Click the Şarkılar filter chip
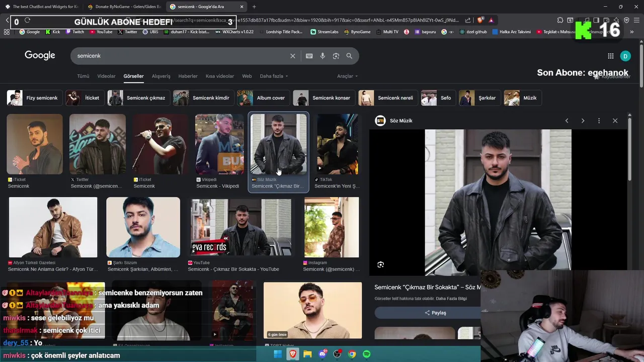 (479, 98)
